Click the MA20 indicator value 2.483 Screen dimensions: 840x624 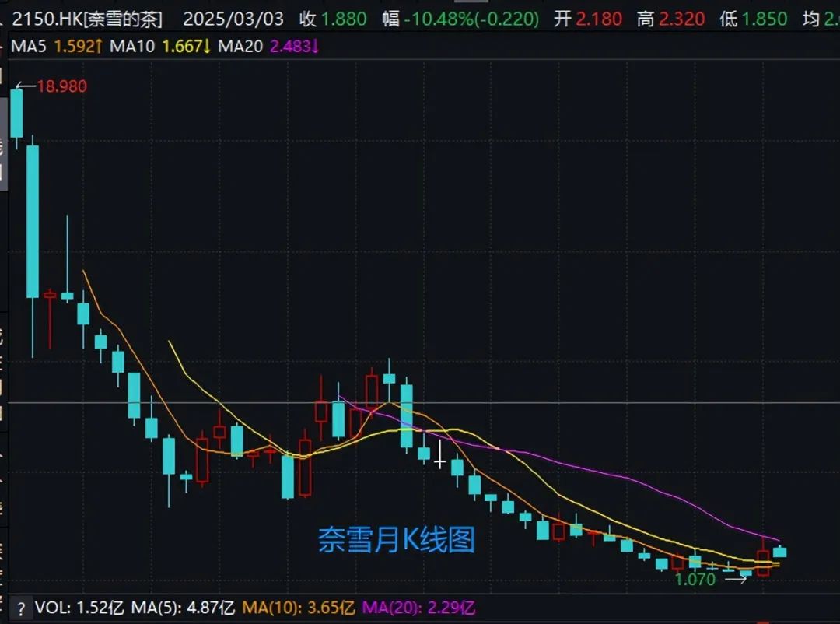[294, 47]
